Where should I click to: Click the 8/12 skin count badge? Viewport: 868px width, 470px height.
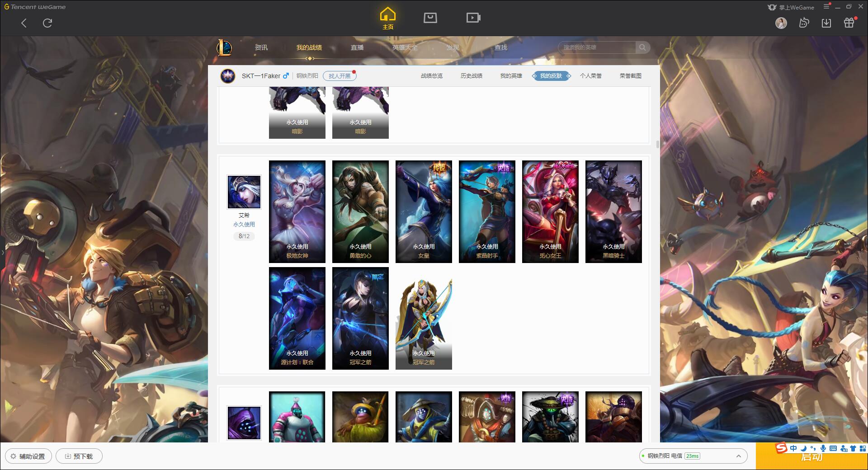click(244, 236)
